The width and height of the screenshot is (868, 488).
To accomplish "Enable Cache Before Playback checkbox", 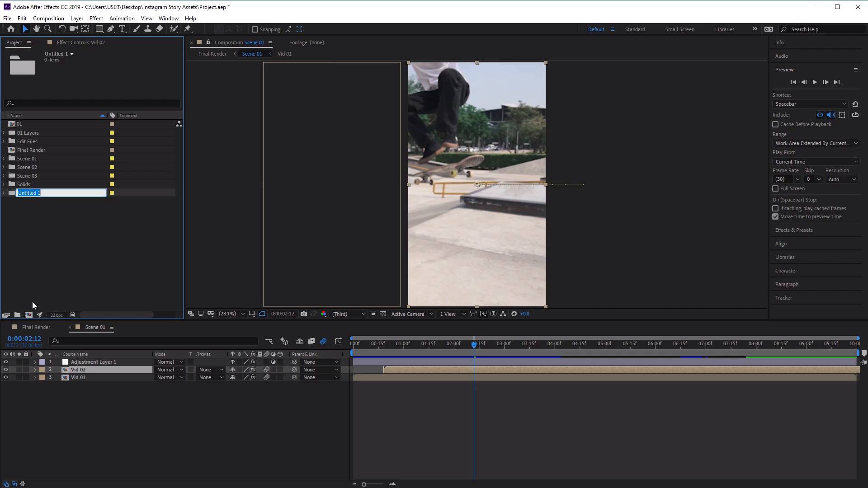I will pyautogui.click(x=776, y=124).
